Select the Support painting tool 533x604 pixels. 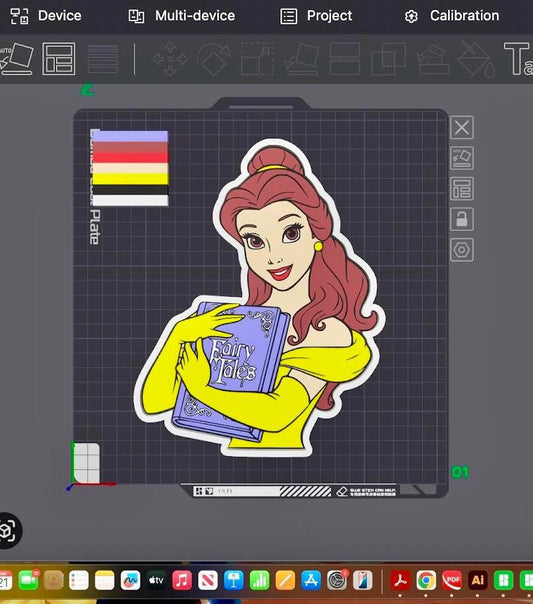pyautogui.click(x=433, y=59)
